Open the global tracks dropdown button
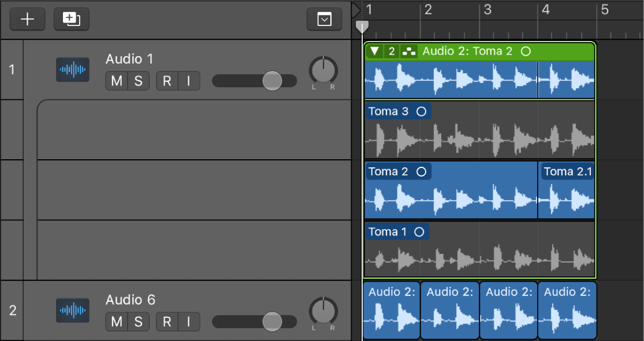644x341 pixels. (325, 20)
